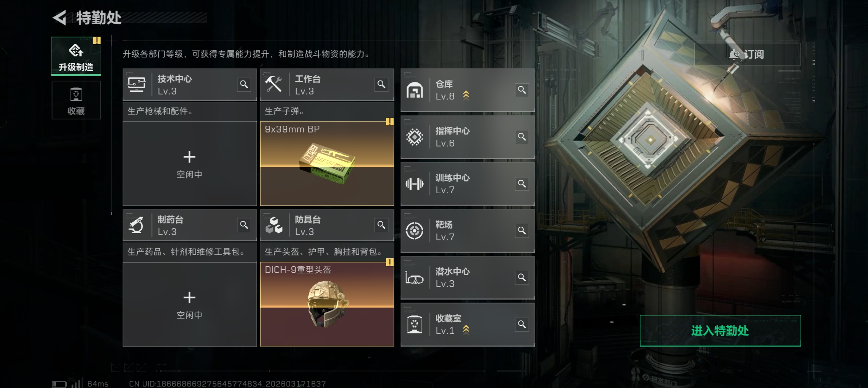
Task: Click the 进入特勤处 button
Action: (720, 331)
